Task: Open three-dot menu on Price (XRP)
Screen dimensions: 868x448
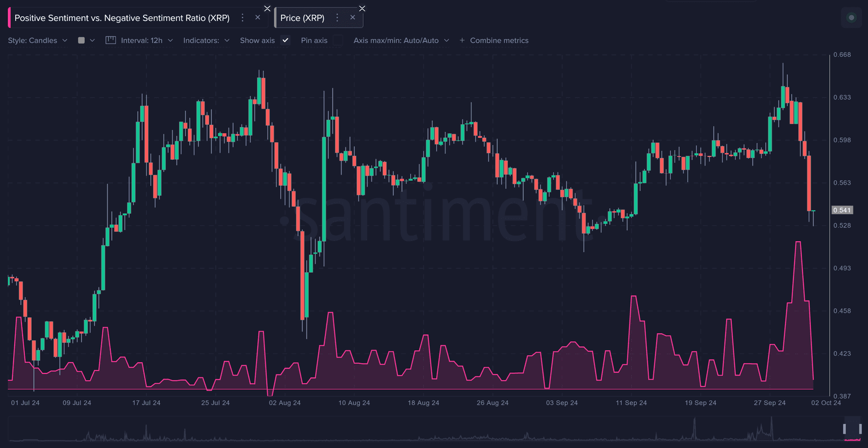Action: [337, 18]
